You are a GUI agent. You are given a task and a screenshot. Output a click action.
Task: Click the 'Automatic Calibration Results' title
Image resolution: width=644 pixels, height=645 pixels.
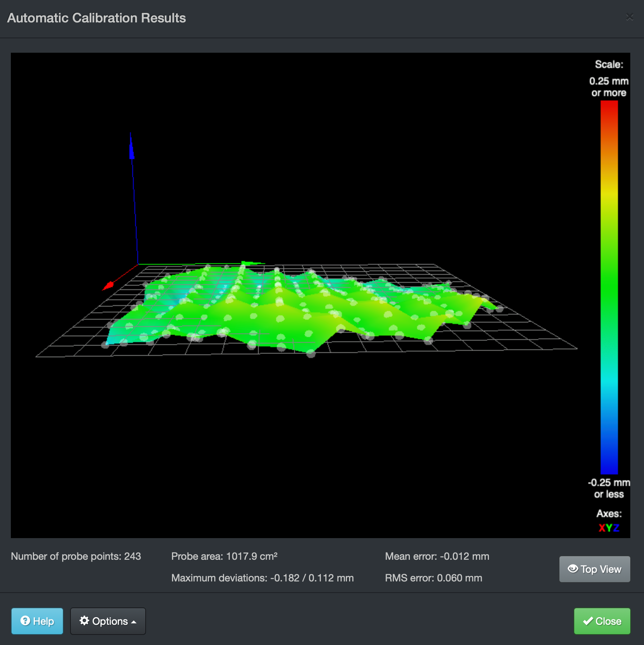click(96, 18)
